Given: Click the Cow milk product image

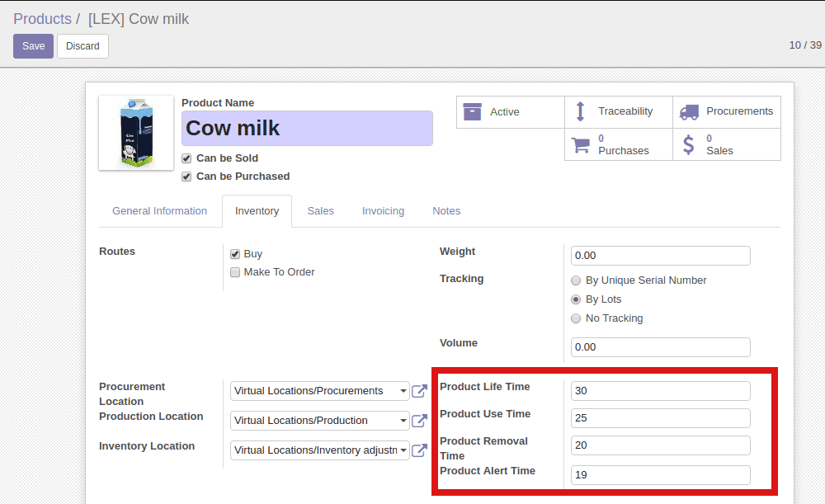Looking at the screenshot, I should click(x=136, y=133).
